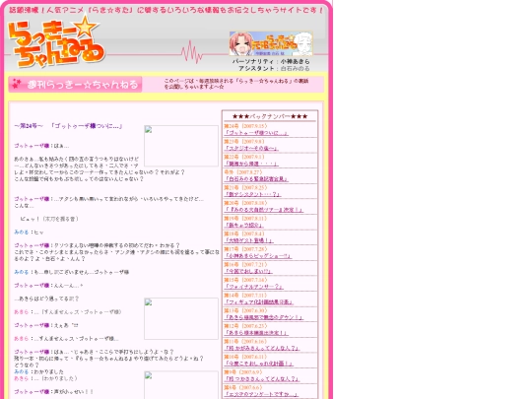Open back number 第10号 (2007.6.11) link
532x399 pixels.
coord(258,364)
